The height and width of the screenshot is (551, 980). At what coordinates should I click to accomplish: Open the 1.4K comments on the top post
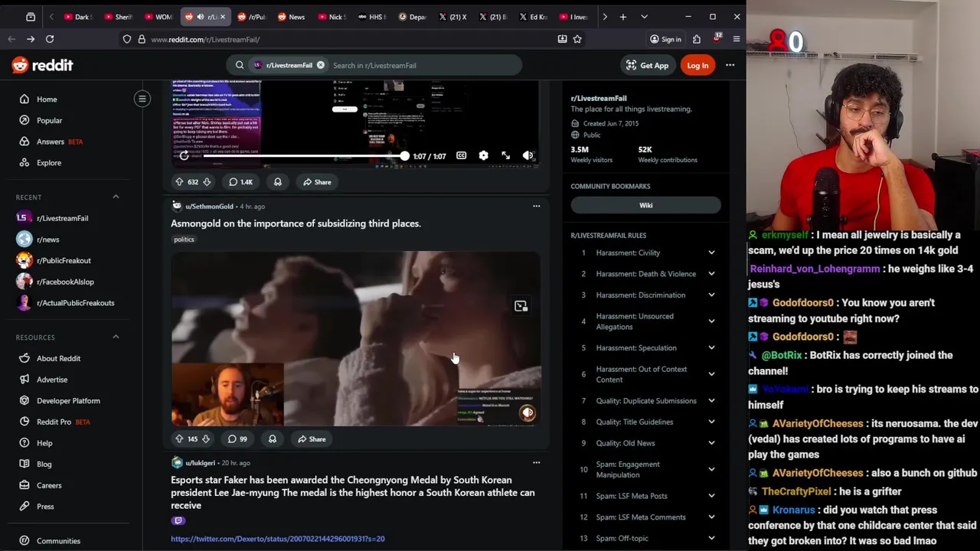tap(240, 182)
